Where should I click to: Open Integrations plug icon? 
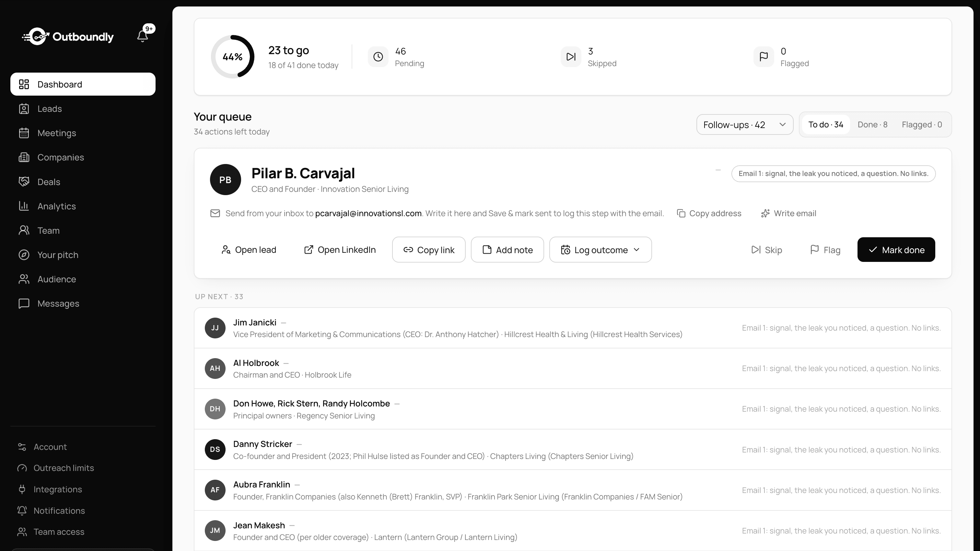[22, 489]
